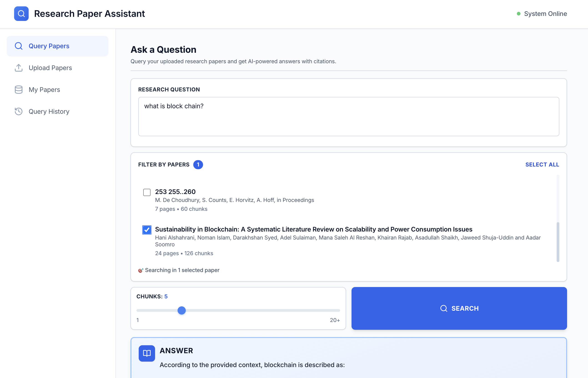Image resolution: width=588 pixels, height=378 pixels.
Task: Click the upload icon next to Upload Papers
Action: [x=18, y=68]
